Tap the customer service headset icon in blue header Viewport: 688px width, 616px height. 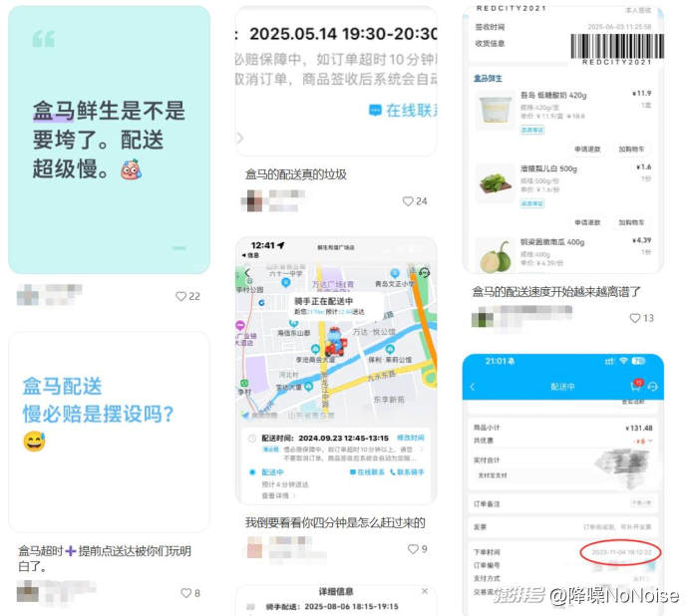click(x=652, y=386)
